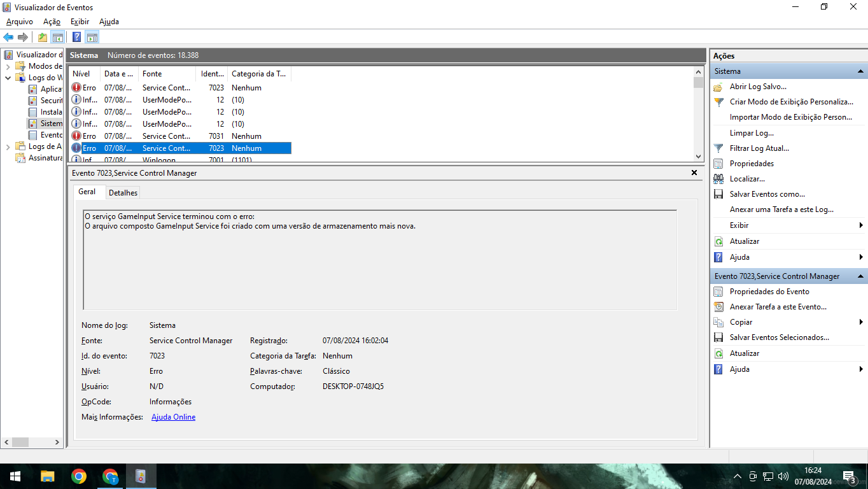Open the notification center icon
Screen dimensions: 868x489
pos(849,476)
